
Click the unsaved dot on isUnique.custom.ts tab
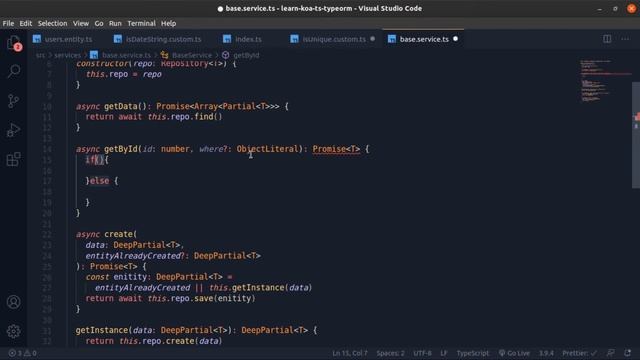pyautogui.click(x=373, y=39)
